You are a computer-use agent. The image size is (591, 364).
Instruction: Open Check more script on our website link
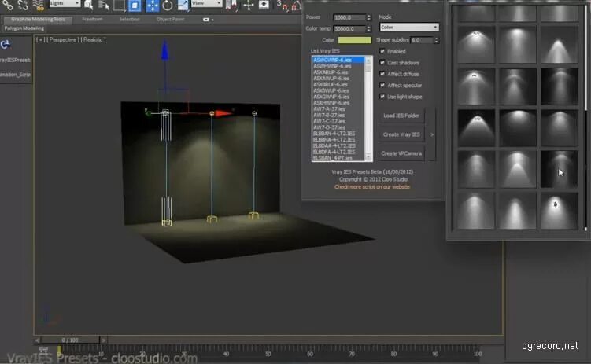point(372,186)
